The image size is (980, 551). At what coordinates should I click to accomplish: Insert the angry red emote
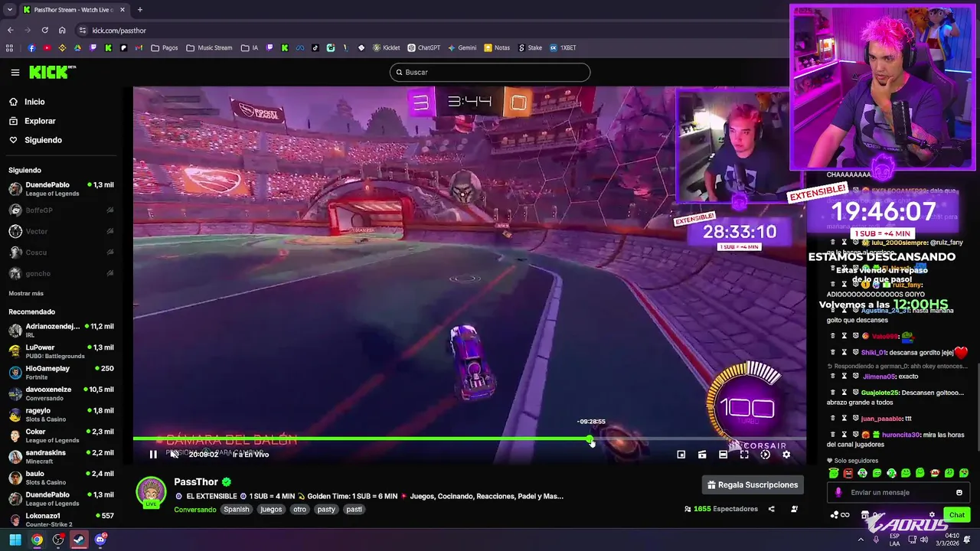848,473
